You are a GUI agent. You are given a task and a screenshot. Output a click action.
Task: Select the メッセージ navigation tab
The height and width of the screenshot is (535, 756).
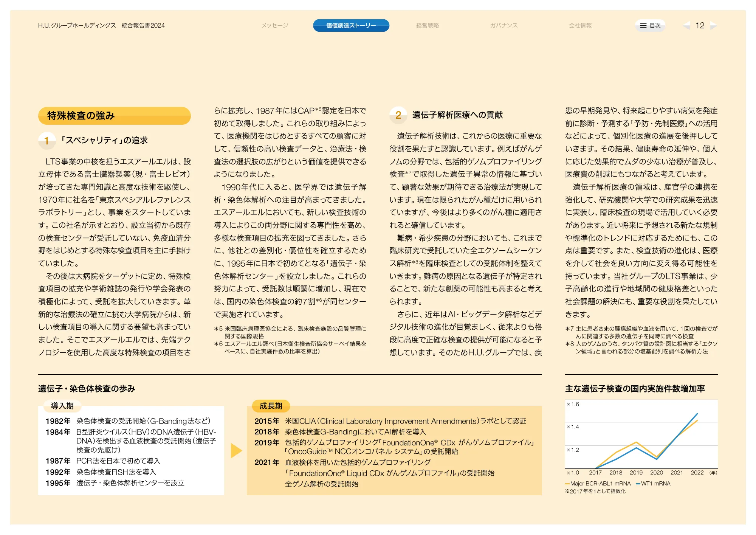tap(275, 26)
